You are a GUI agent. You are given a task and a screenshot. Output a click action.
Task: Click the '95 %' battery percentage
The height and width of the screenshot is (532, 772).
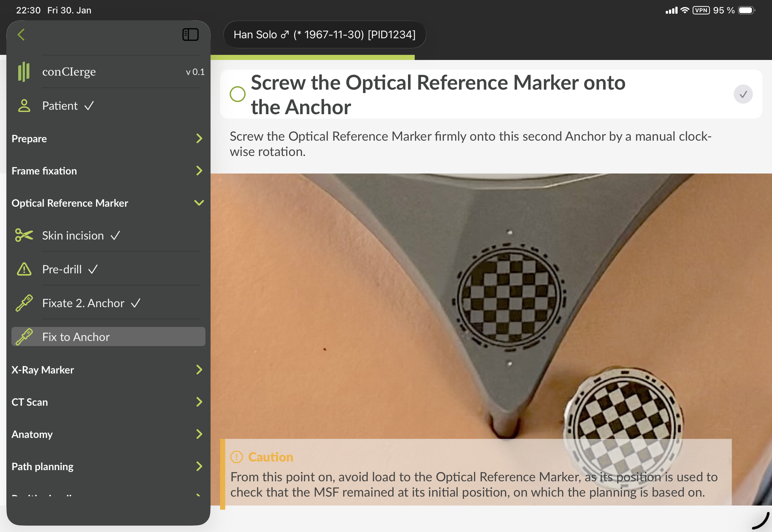click(724, 10)
